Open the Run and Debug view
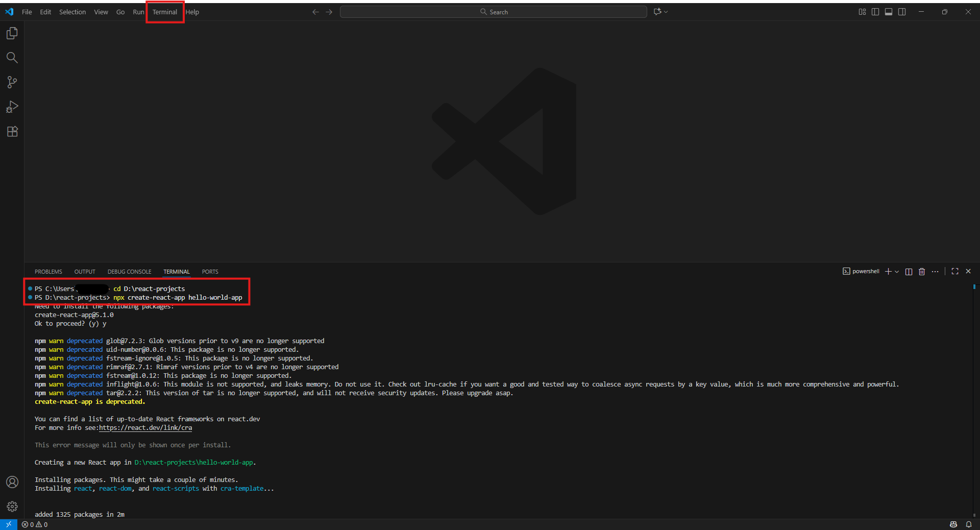 [x=12, y=107]
